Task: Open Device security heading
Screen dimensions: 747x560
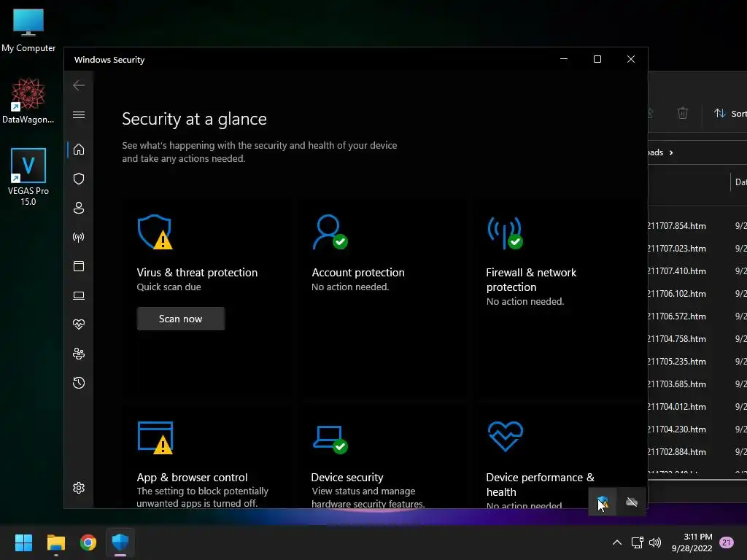Action: point(347,477)
